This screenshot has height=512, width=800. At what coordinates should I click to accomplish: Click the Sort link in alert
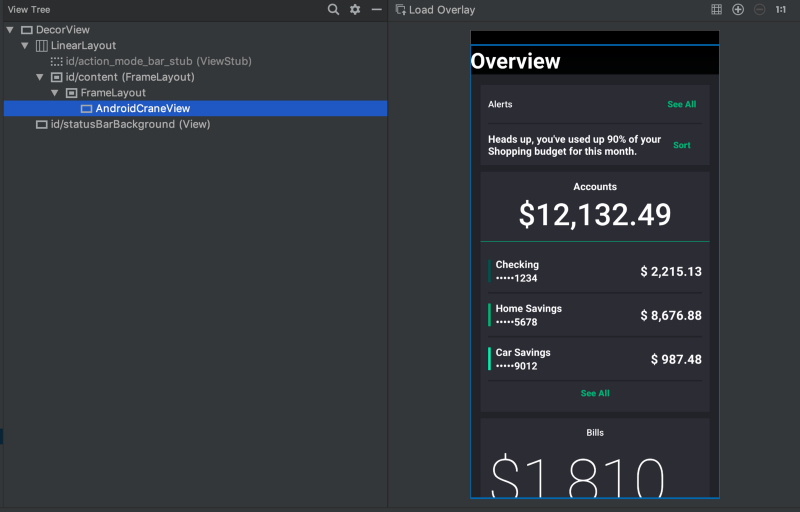681,145
